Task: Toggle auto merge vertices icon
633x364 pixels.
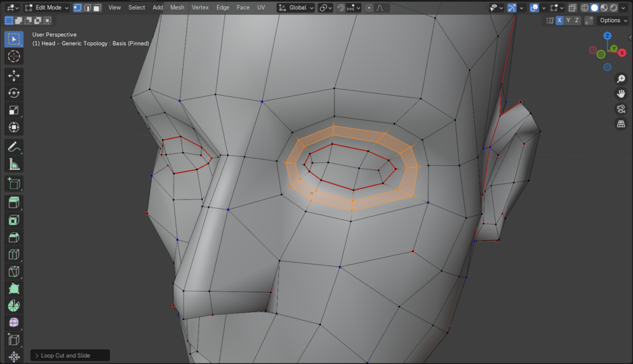Action: (589, 20)
